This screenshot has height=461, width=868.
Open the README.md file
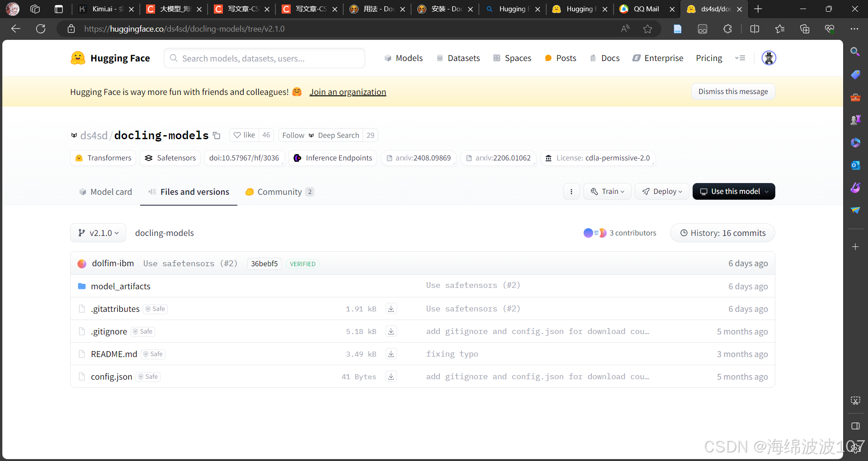(x=114, y=354)
